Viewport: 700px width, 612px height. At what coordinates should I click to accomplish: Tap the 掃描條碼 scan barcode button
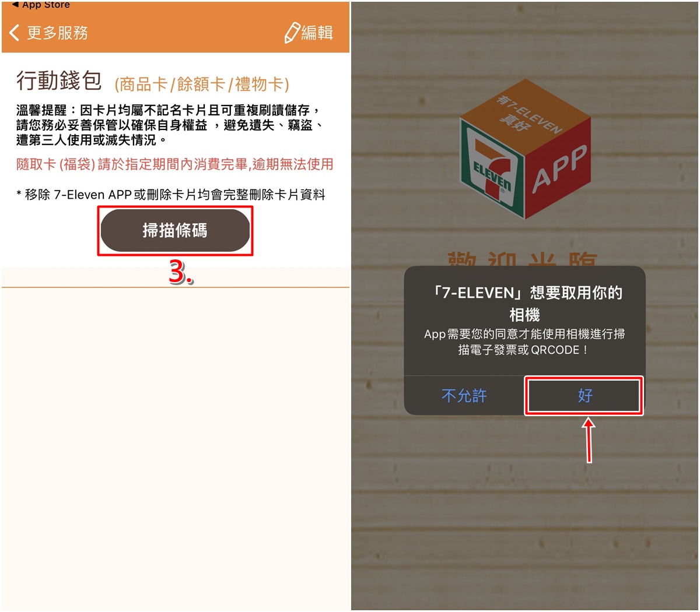(x=175, y=231)
